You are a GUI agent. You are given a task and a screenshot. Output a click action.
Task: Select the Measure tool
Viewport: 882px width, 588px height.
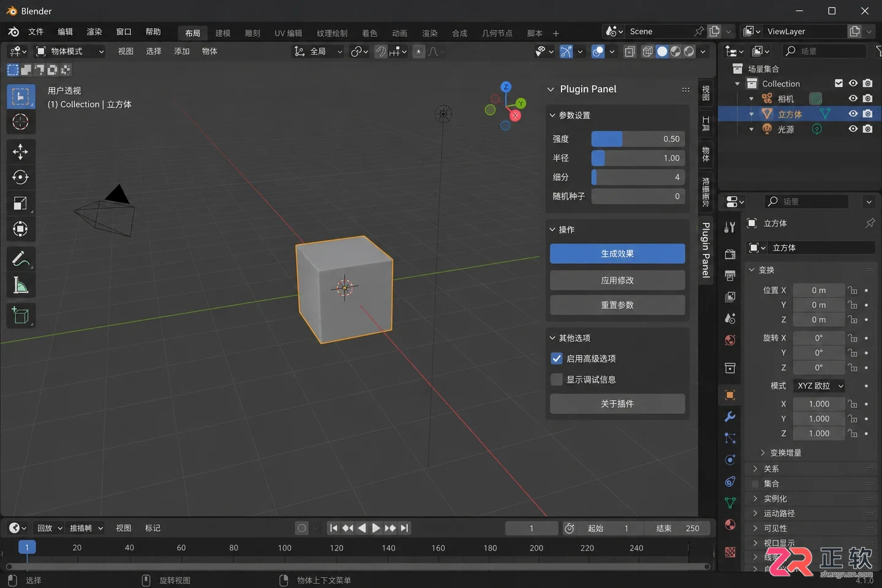(20, 285)
